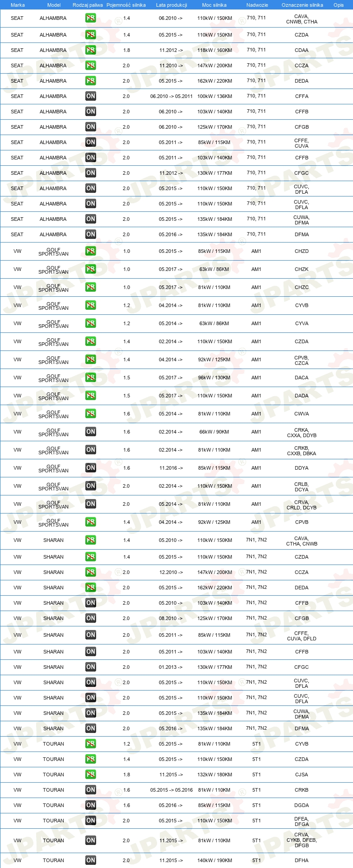Select the date range 05.2015 -> 05.2016
Screen dimensions: 353x868
click(172, 790)
